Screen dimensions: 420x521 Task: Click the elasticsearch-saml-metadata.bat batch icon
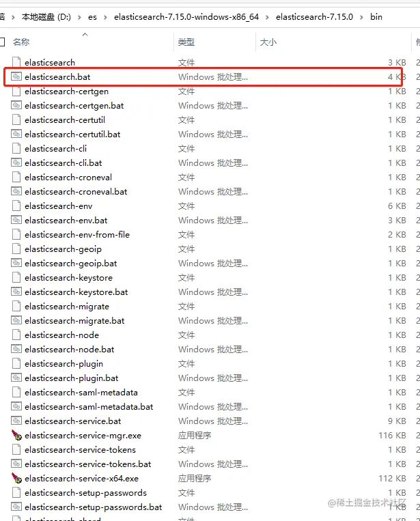pyautogui.click(x=16, y=406)
